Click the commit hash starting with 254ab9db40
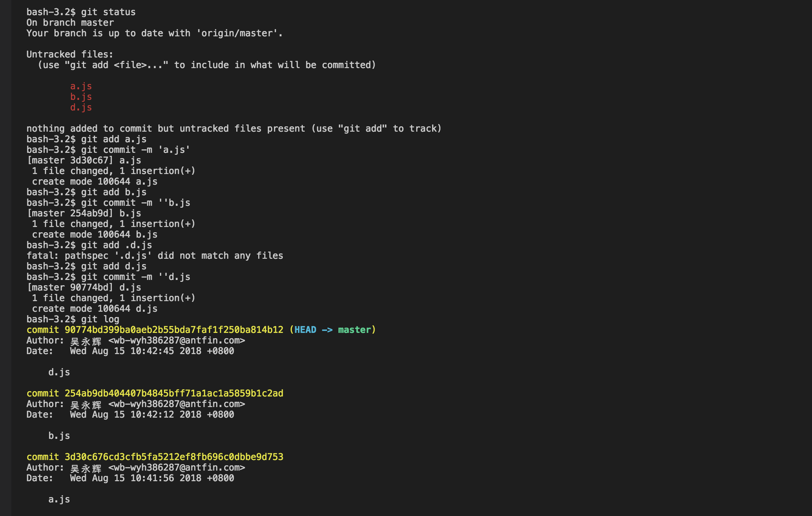Screen dimensions: 812x516 (x=174, y=393)
